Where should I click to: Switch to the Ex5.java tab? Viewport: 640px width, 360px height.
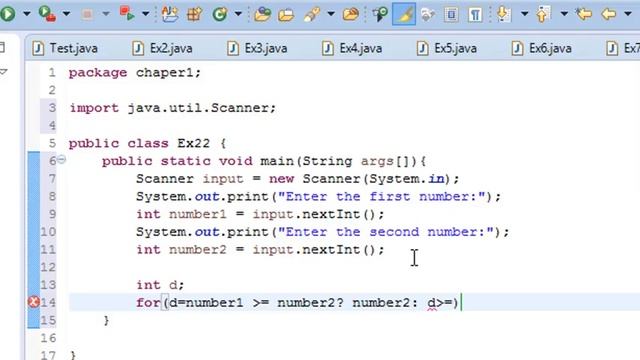tap(447, 49)
